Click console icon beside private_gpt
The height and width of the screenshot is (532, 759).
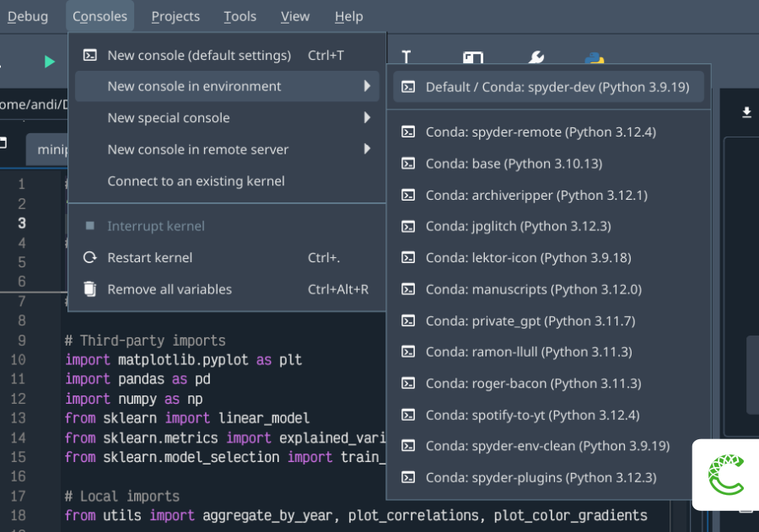(408, 320)
